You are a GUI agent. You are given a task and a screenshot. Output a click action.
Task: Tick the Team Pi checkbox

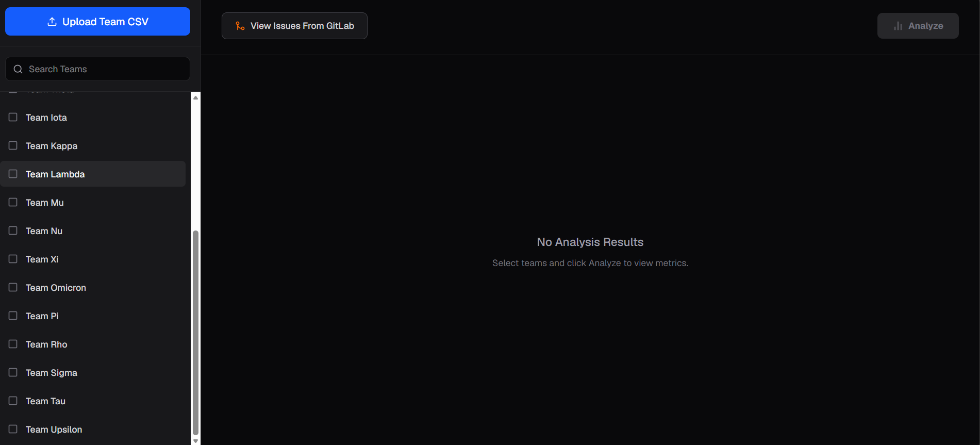click(13, 316)
